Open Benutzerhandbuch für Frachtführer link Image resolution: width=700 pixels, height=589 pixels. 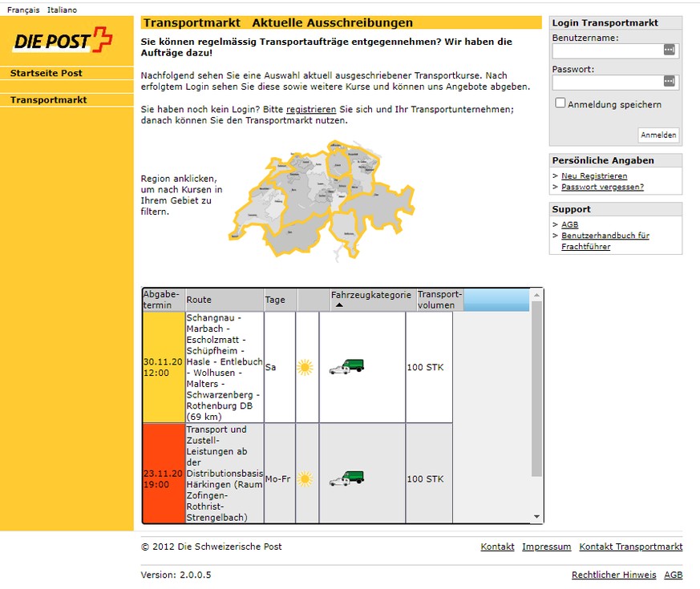click(x=605, y=241)
